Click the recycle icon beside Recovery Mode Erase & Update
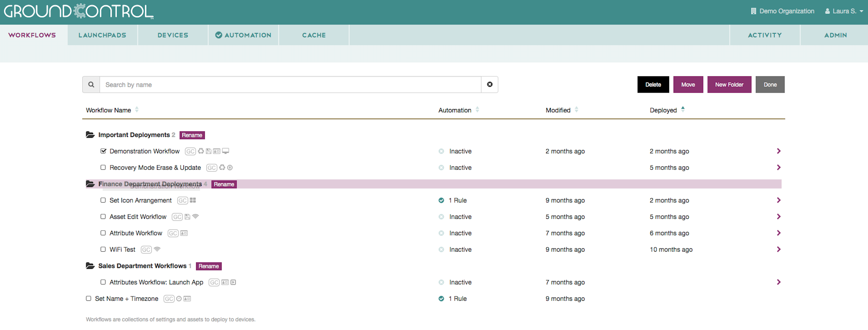Viewport: 868px width, 330px height. pos(222,167)
